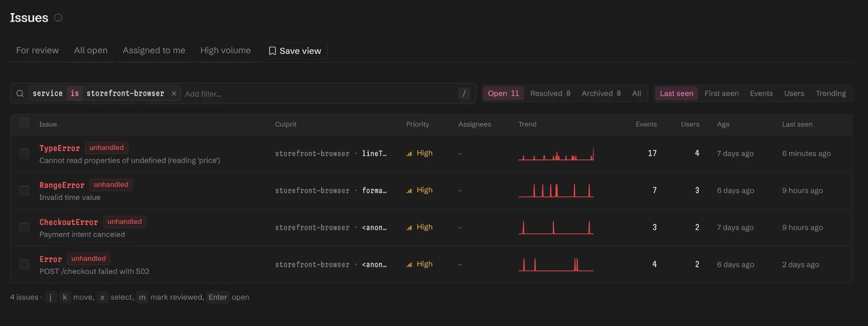Click the 17 events count
This screenshot has width=868, height=326.
[652, 154]
